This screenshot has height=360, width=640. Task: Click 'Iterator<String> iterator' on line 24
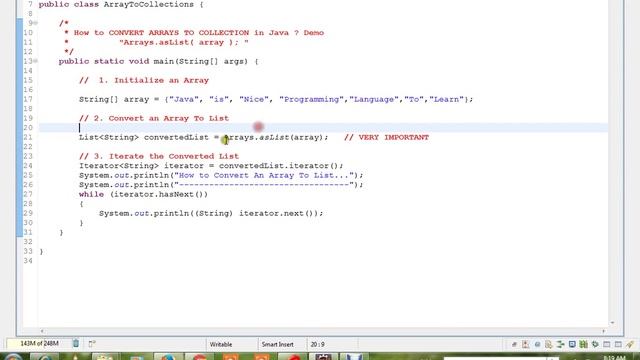[x=141, y=166]
